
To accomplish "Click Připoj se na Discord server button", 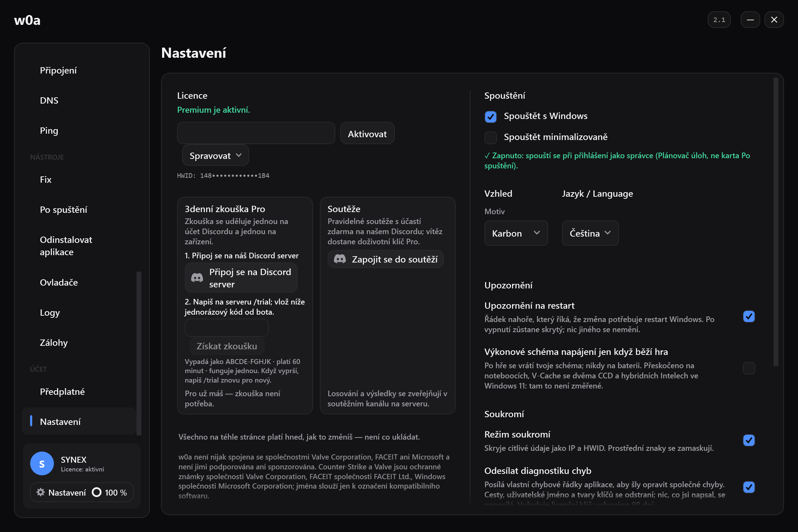I will pyautogui.click(x=241, y=278).
